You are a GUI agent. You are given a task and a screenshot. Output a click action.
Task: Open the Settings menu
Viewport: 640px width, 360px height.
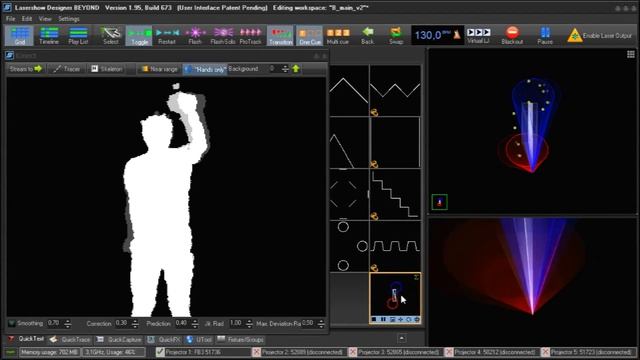coord(69,19)
